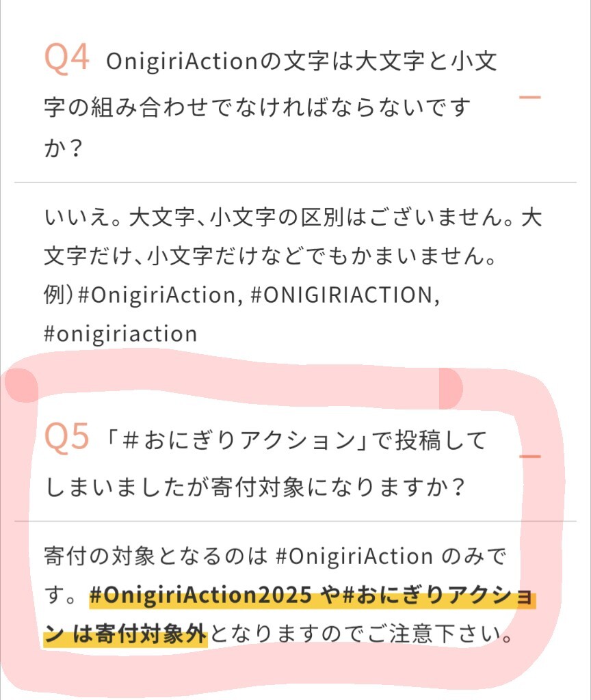Click #OnigiriAction in the Q5 answer's first line
Viewport: 591px width, 700px height.
354,556
